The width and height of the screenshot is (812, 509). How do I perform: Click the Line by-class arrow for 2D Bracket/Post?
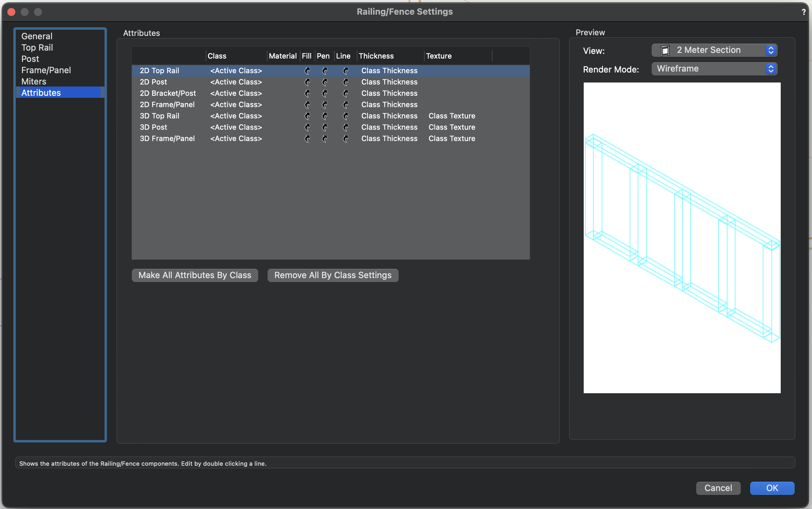(345, 93)
